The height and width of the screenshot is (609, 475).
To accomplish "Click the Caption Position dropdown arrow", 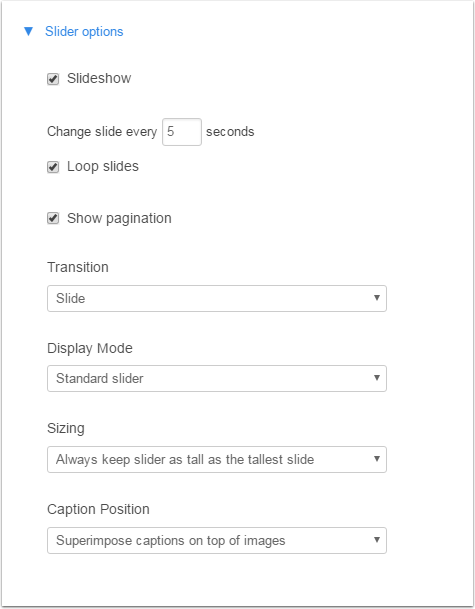I will (x=376, y=540).
